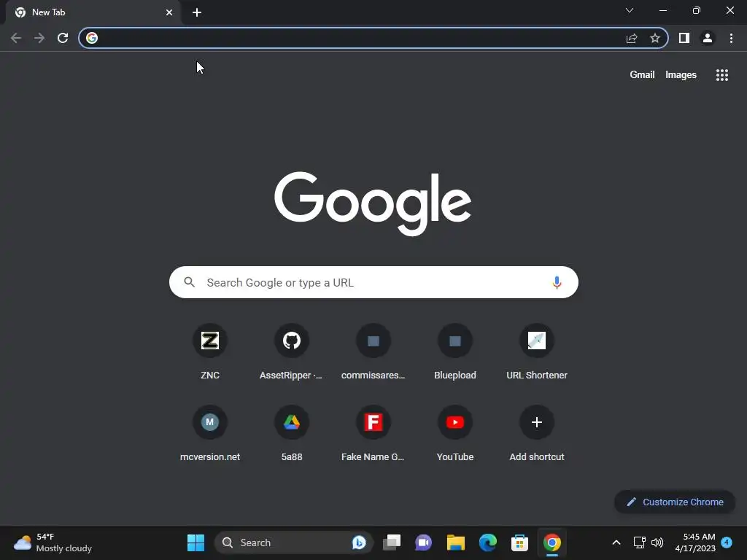Open the Images link
The image size is (747, 560).
click(681, 75)
